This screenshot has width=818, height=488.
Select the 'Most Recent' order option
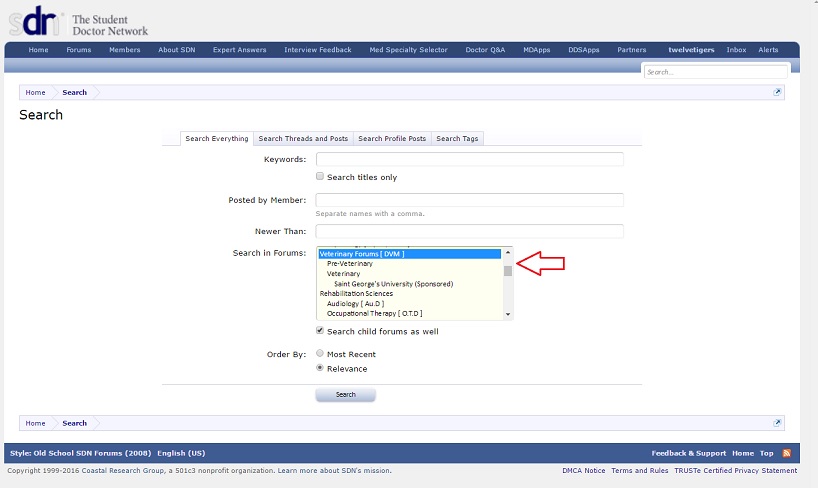coord(320,354)
